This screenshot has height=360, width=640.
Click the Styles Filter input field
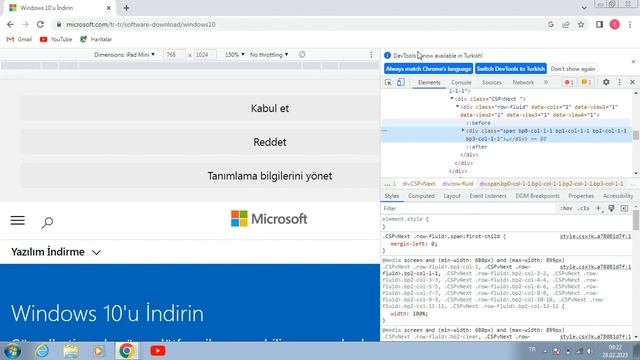(468, 209)
